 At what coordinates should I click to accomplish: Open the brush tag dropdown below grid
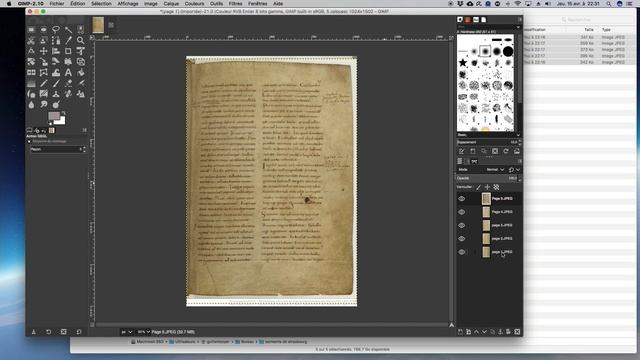[489, 135]
